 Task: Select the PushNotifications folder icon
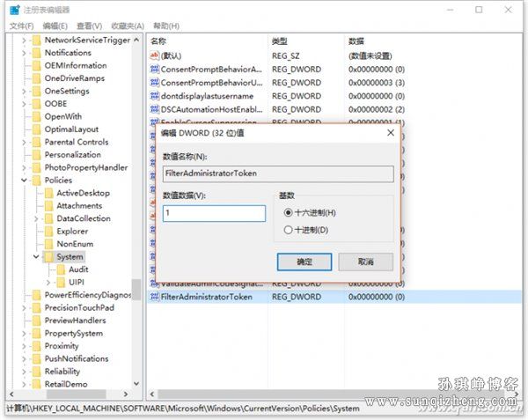[37, 359]
